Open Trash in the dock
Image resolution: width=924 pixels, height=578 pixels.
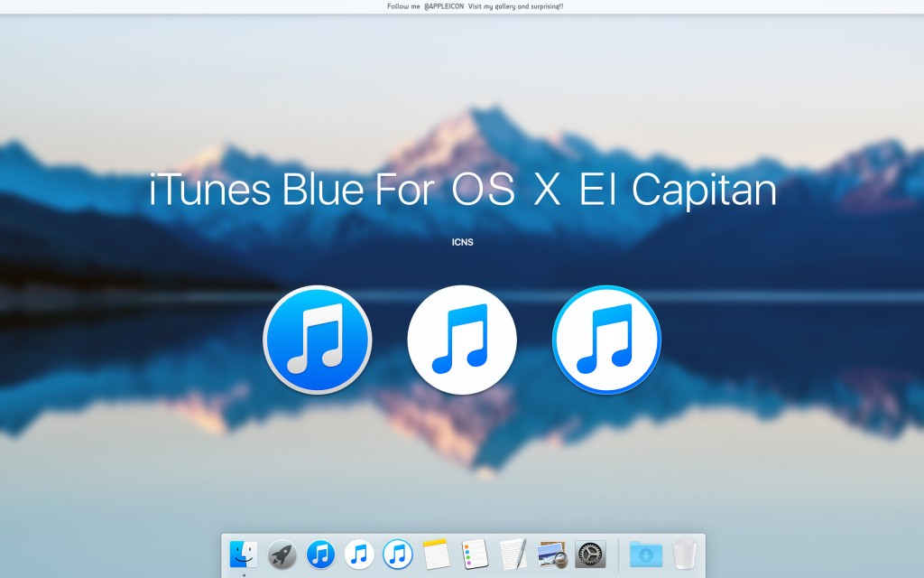pos(684,555)
